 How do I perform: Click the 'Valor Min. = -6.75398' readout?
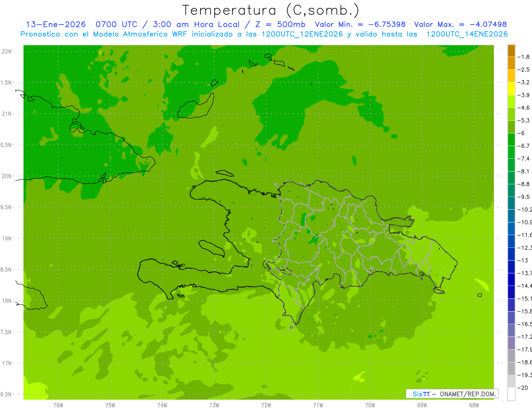click(x=360, y=24)
